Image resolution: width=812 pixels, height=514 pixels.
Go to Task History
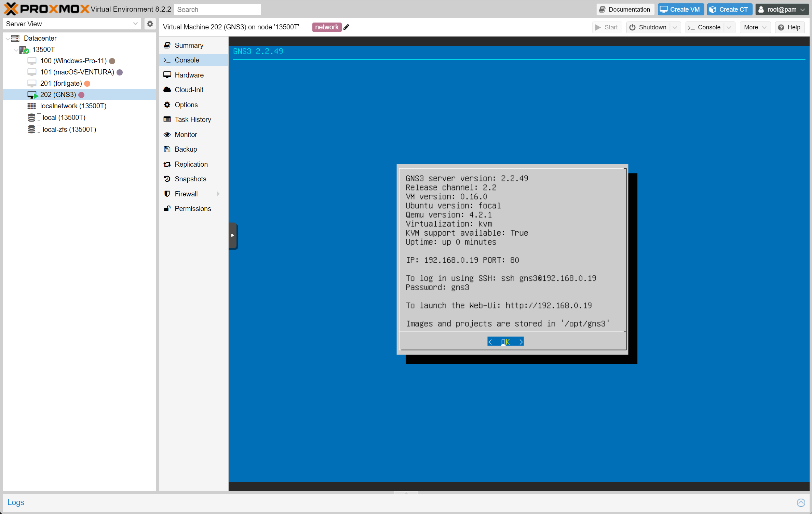pos(193,120)
